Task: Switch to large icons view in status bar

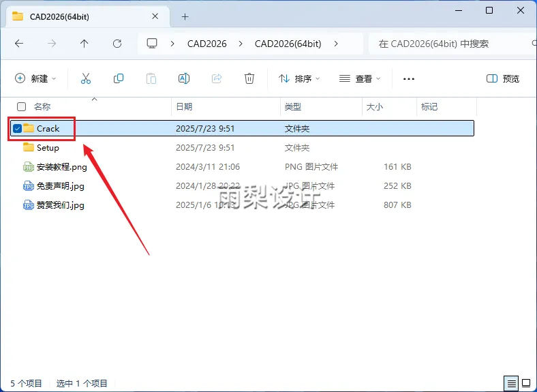Action: click(x=526, y=382)
